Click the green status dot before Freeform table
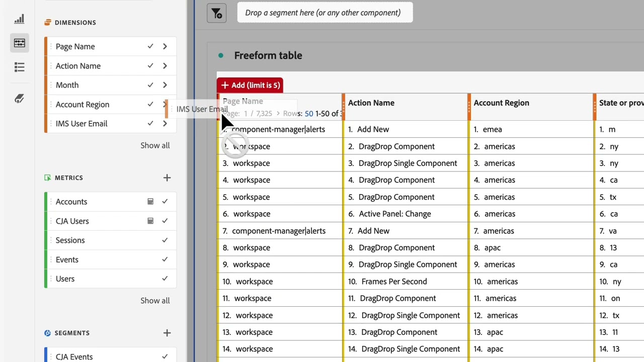Viewport: 644px width, 362px height. point(220,55)
